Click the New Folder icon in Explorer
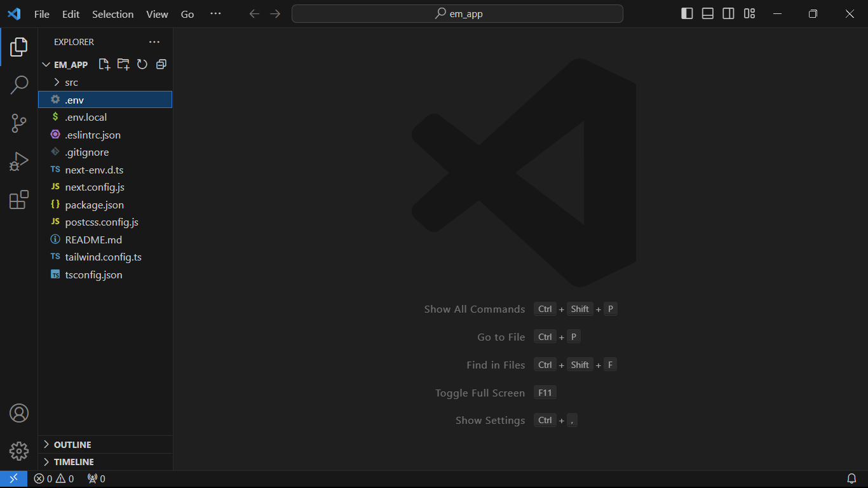Image resolution: width=868 pixels, height=488 pixels. tap(123, 64)
